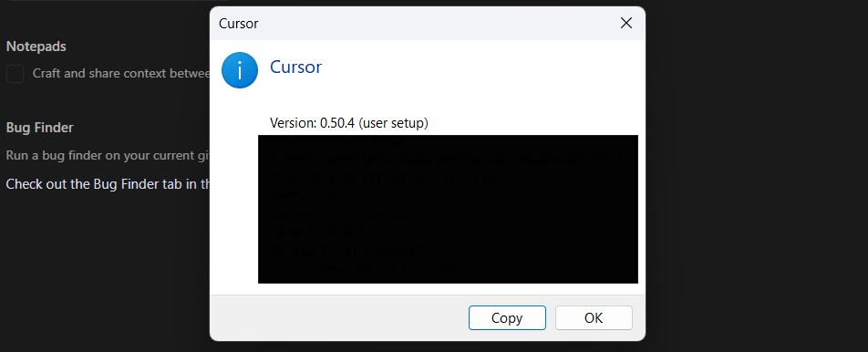Click "Check out the Bug Finder tab" text
868x352 pixels.
pyautogui.click(x=108, y=183)
